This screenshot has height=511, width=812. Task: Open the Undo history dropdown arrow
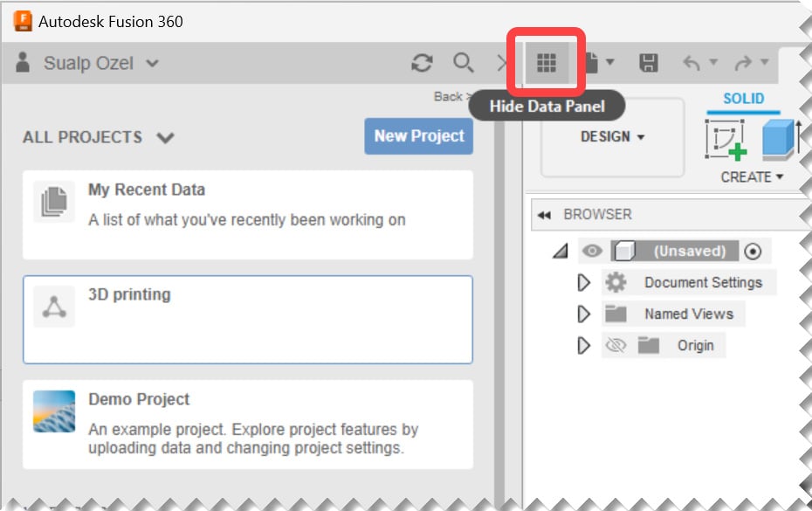coord(713,62)
